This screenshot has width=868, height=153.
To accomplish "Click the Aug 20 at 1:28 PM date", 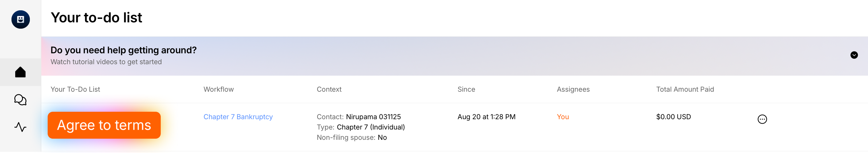I will 486,117.
